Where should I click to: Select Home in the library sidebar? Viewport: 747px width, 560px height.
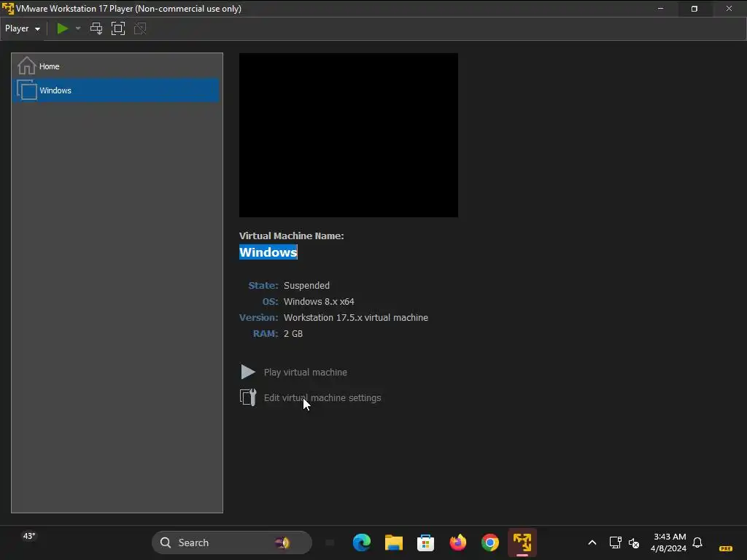tap(116, 66)
